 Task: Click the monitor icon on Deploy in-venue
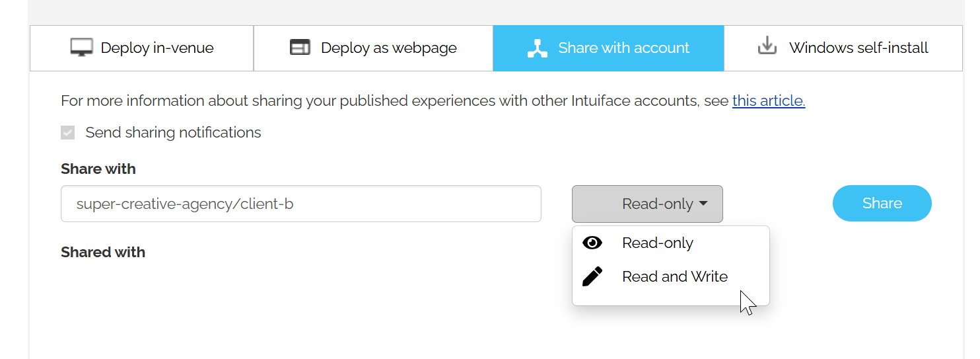coord(82,48)
